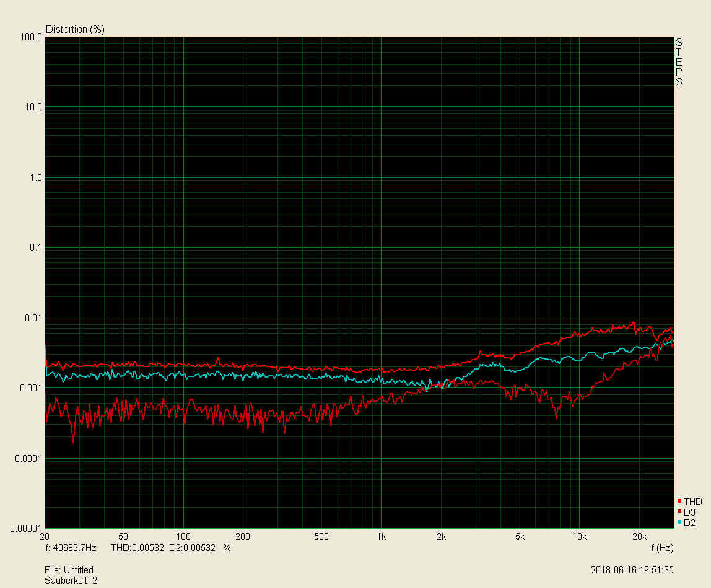
Task: Click the 0.00001 y-axis value
Action: tap(26, 529)
